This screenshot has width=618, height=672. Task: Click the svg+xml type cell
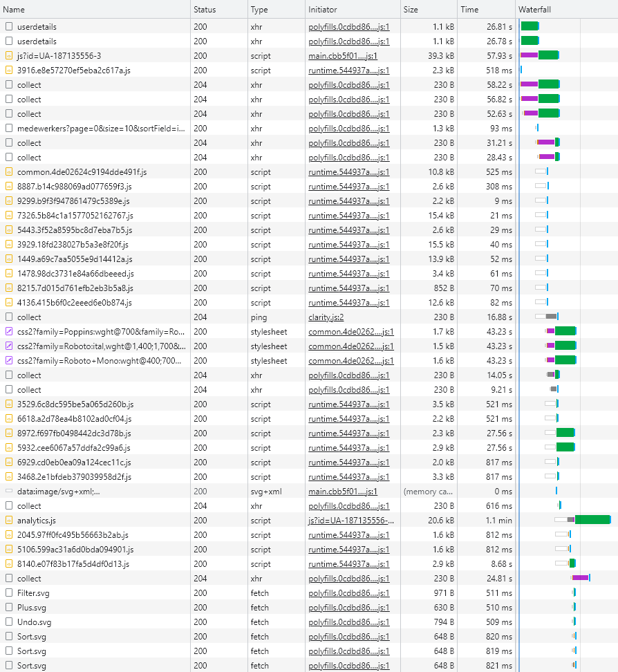pyautogui.click(x=266, y=492)
